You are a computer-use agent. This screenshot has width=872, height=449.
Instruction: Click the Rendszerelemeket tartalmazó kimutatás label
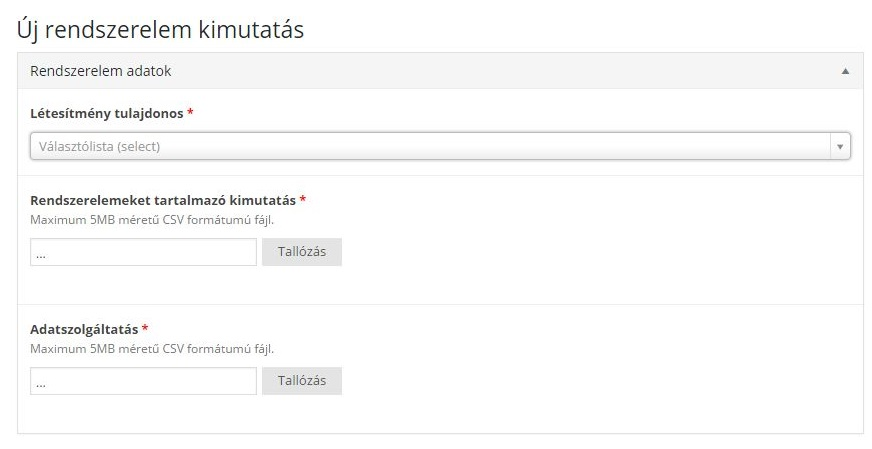pos(163,200)
